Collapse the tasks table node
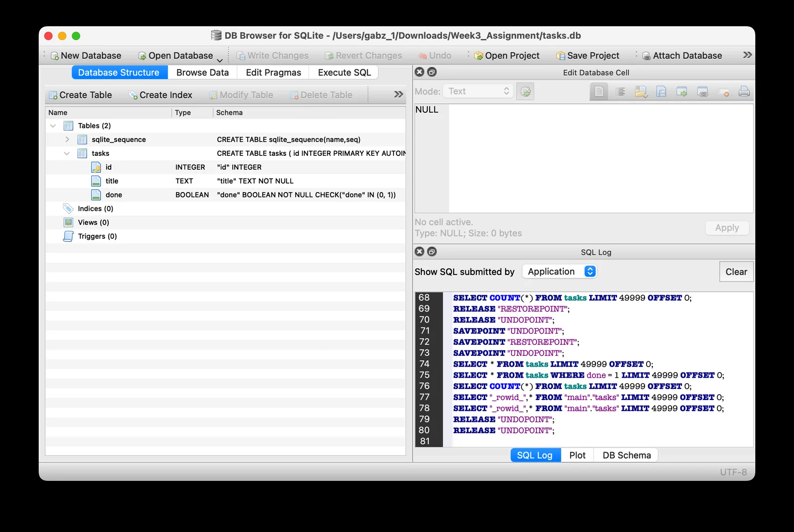Image resolution: width=794 pixels, height=532 pixels. tap(67, 153)
